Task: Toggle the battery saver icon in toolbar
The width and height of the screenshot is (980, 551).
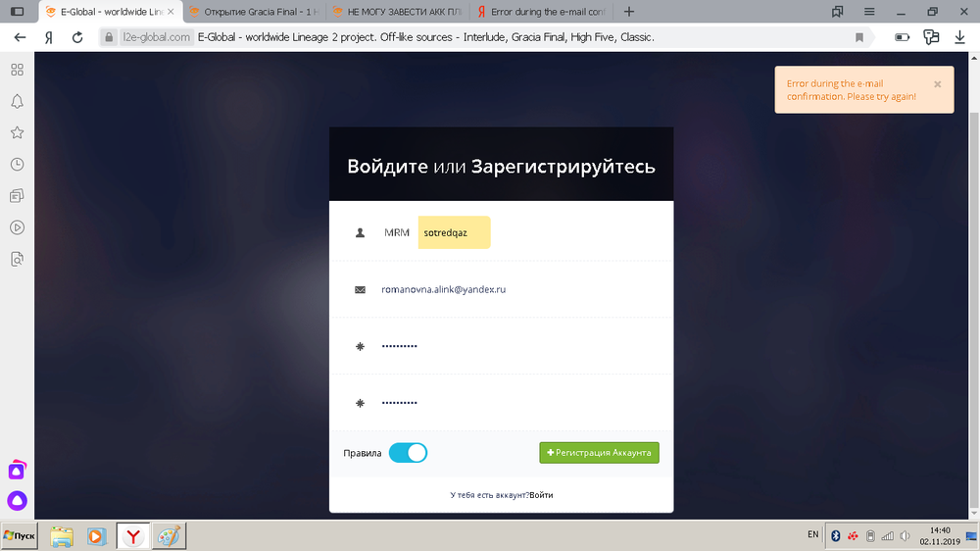Action: (x=902, y=37)
